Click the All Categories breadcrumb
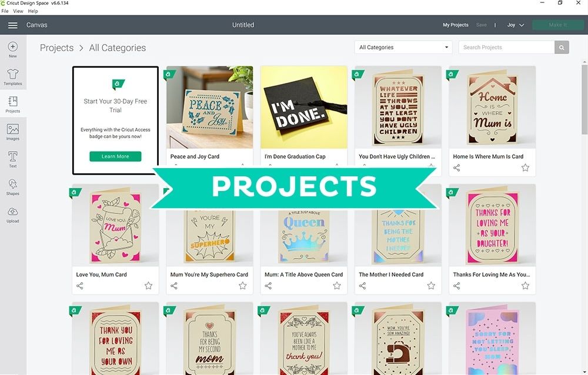Image resolution: width=588 pixels, height=375 pixels. point(118,48)
